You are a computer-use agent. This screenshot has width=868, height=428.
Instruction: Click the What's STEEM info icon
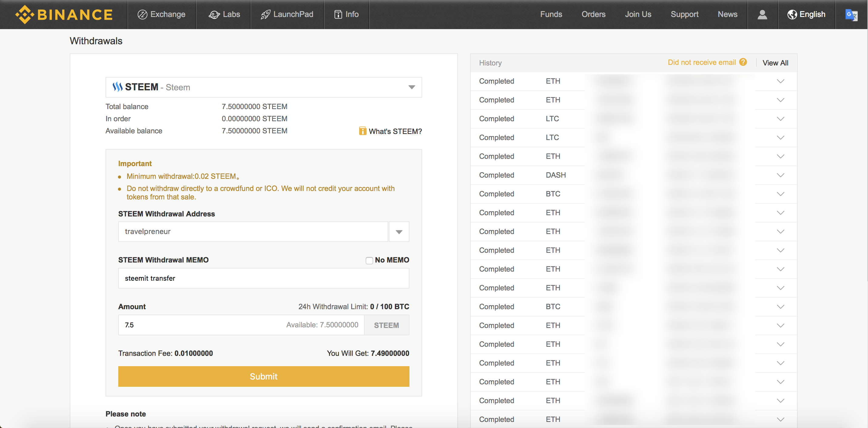[x=362, y=131]
